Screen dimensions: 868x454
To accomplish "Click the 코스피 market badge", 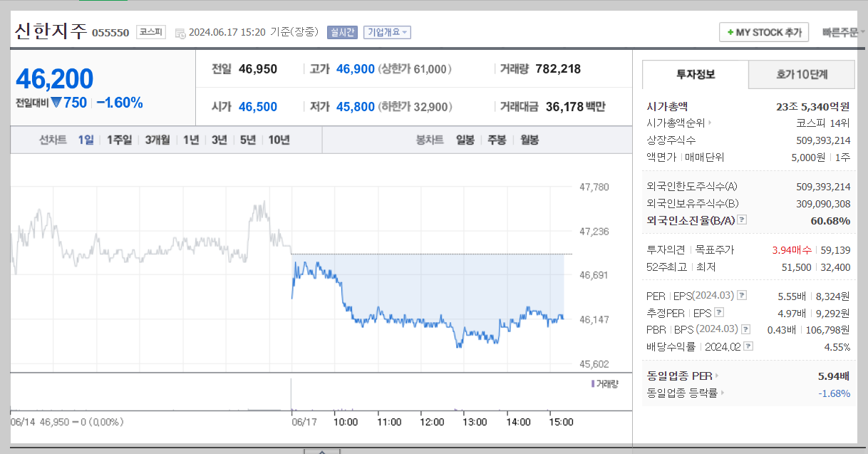I will click(151, 32).
